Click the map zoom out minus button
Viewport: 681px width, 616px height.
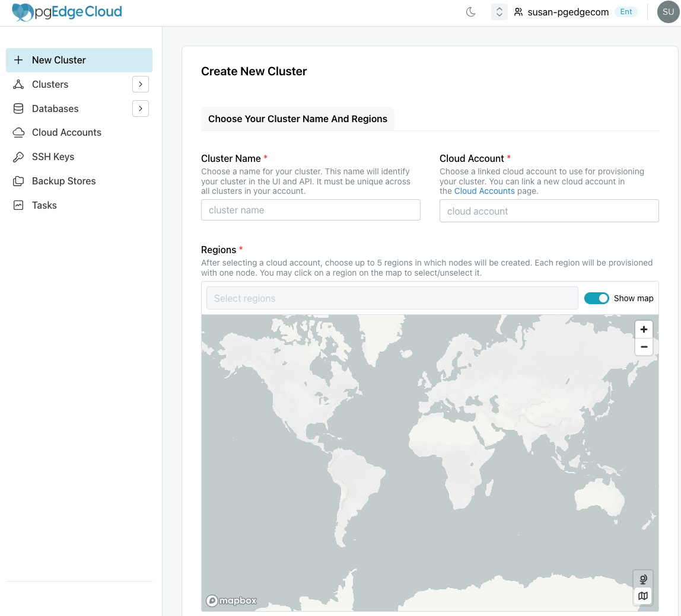pos(644,347)
